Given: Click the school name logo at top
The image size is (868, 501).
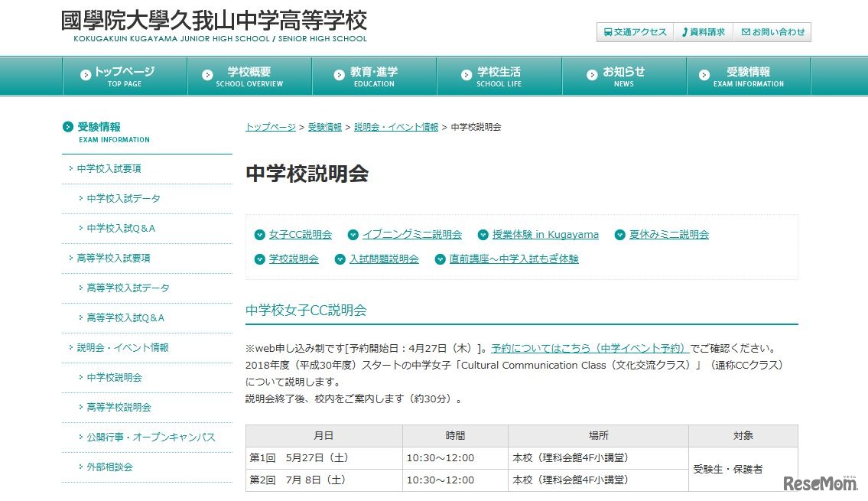Looking at the screenshot, I should (214, 26).
